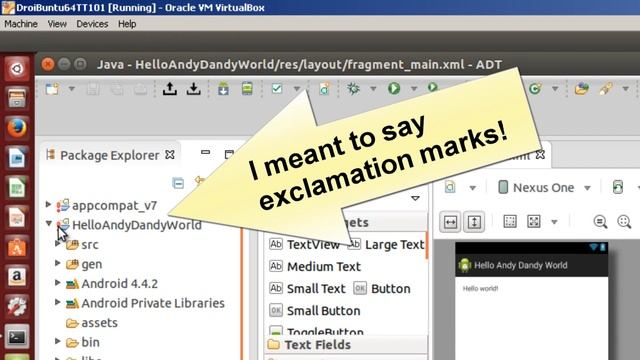Click the green New Java Class icon

(x=535, y=89)
